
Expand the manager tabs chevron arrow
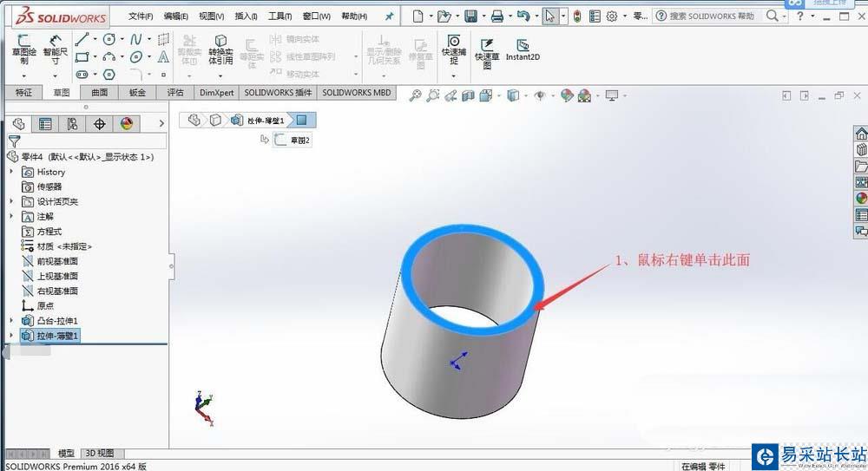(161, 123)
